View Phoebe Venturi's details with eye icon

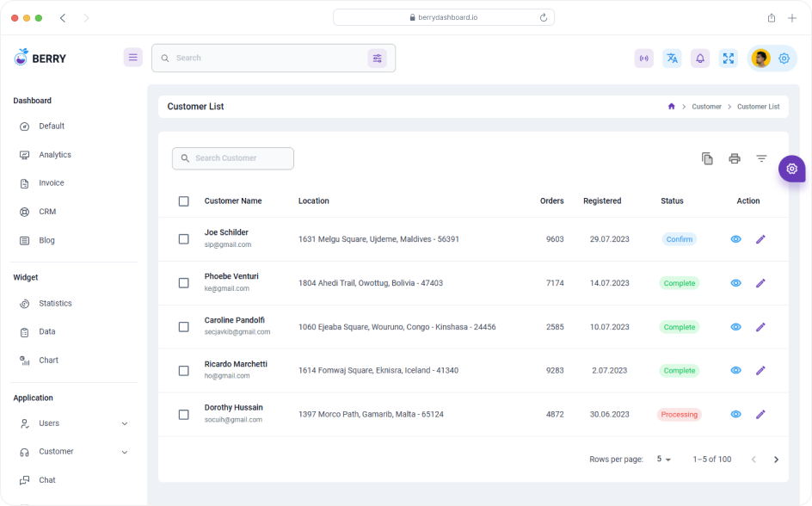click(735, 282)
